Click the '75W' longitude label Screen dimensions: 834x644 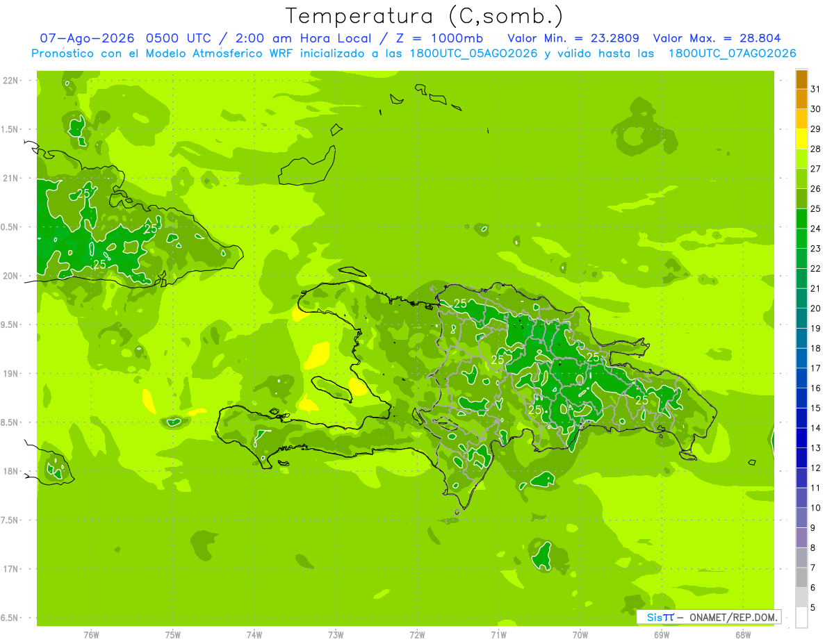point(173,635)
